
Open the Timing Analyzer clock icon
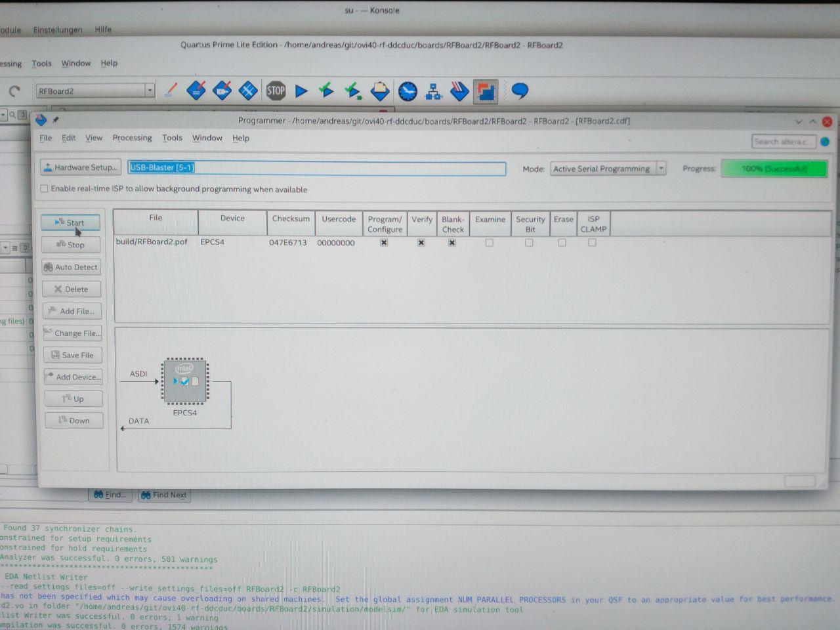pos(408,91)
